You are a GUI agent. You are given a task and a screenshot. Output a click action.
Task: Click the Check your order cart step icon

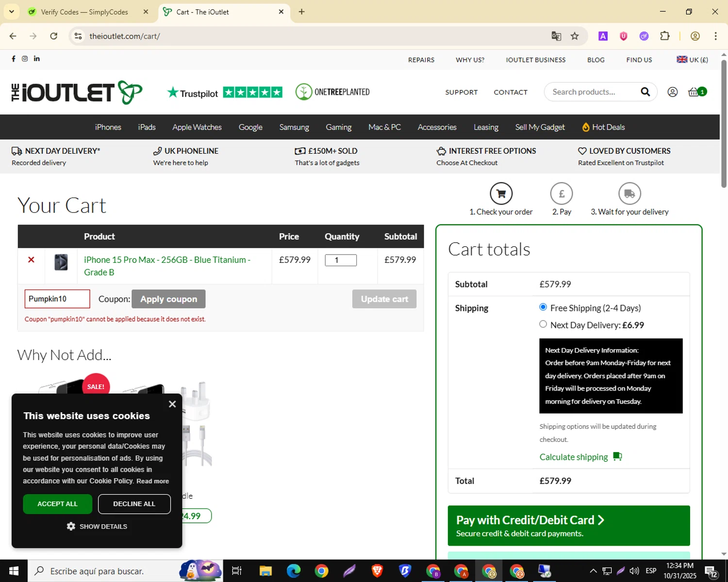point(501,194)
